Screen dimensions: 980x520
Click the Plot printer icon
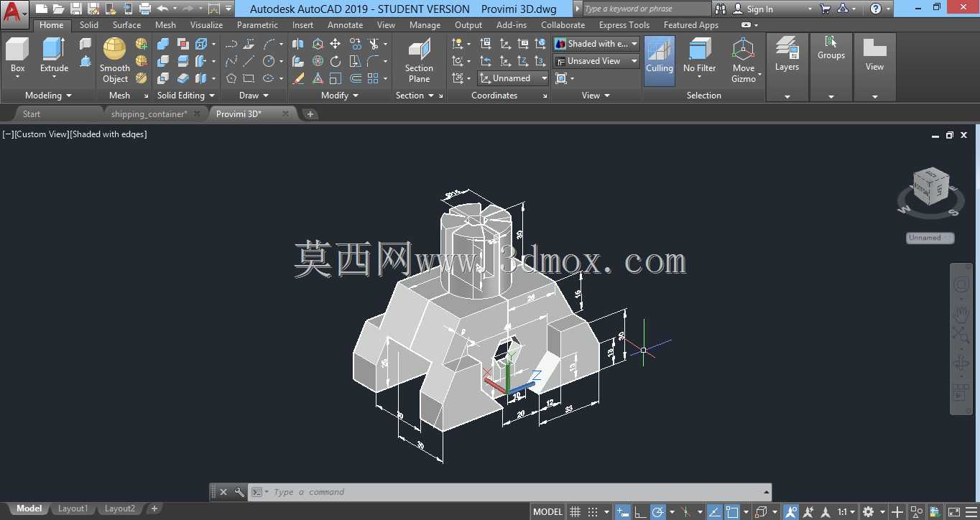tap(145, 9)
